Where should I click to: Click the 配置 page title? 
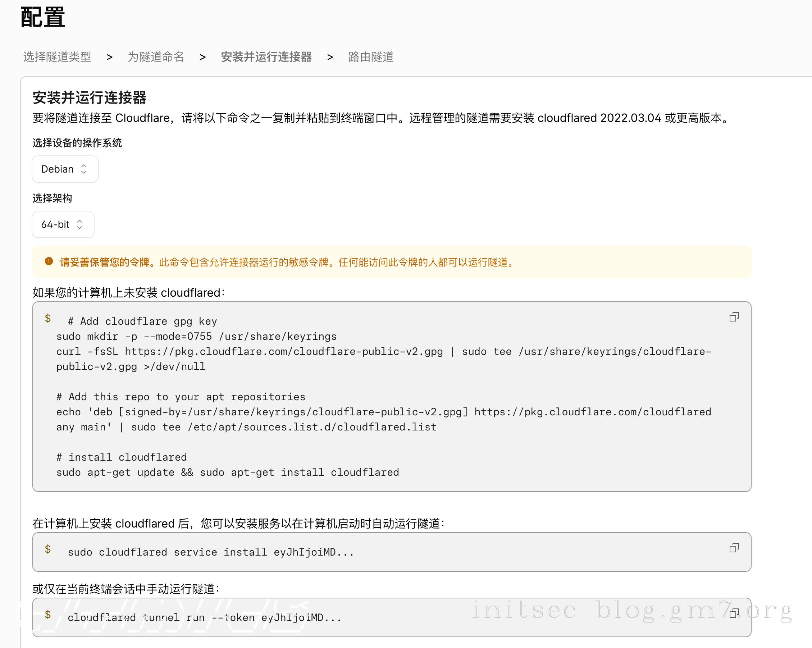[x=43, y=17]
